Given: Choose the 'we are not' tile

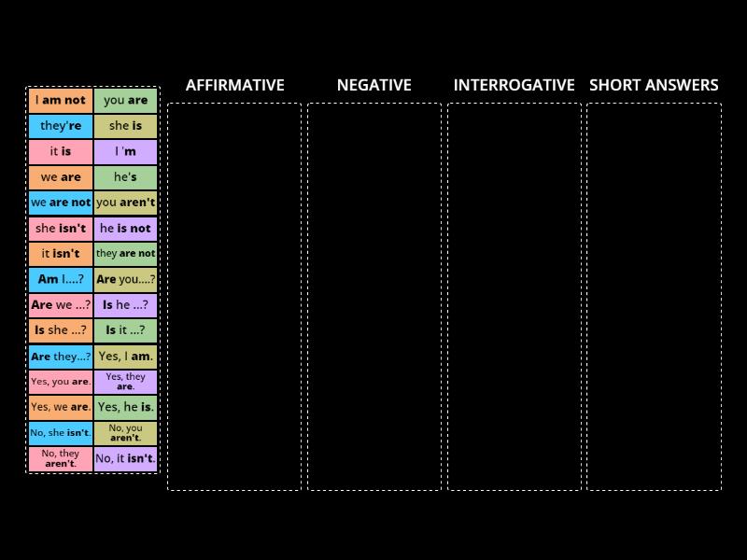Looking at the screenshot, I should pyautogui.click(x=61, y=203).
